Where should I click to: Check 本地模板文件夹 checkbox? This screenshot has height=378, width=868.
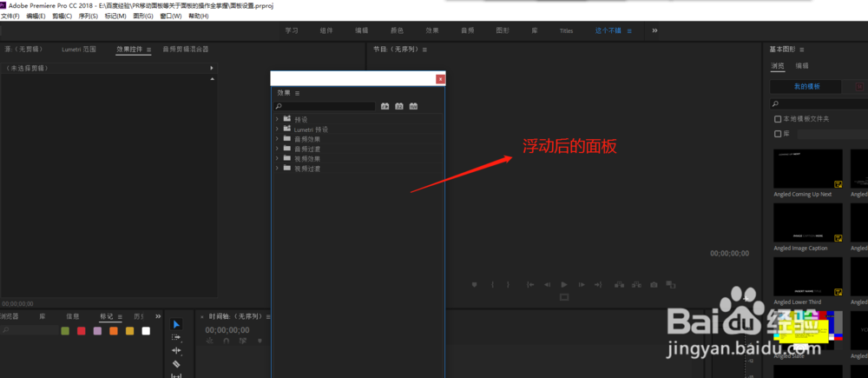point(778,119)
